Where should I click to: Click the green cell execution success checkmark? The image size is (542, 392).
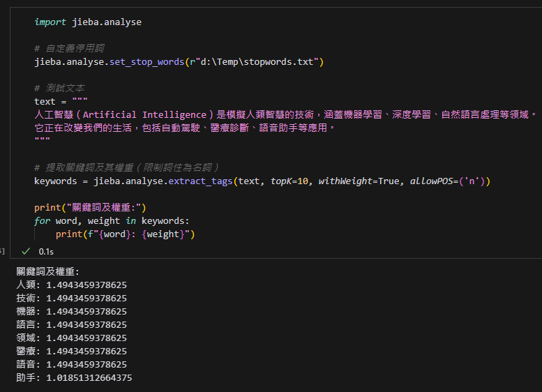26,251
